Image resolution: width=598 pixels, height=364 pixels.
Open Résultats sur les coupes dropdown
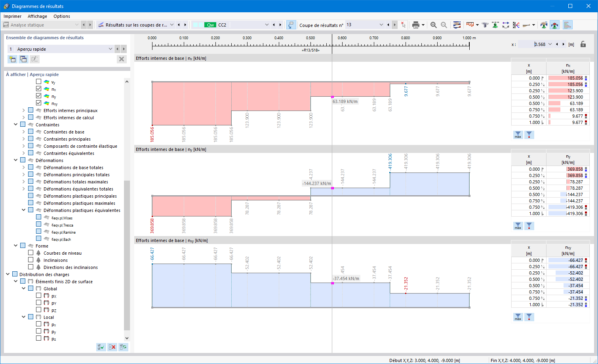point(172,25)
